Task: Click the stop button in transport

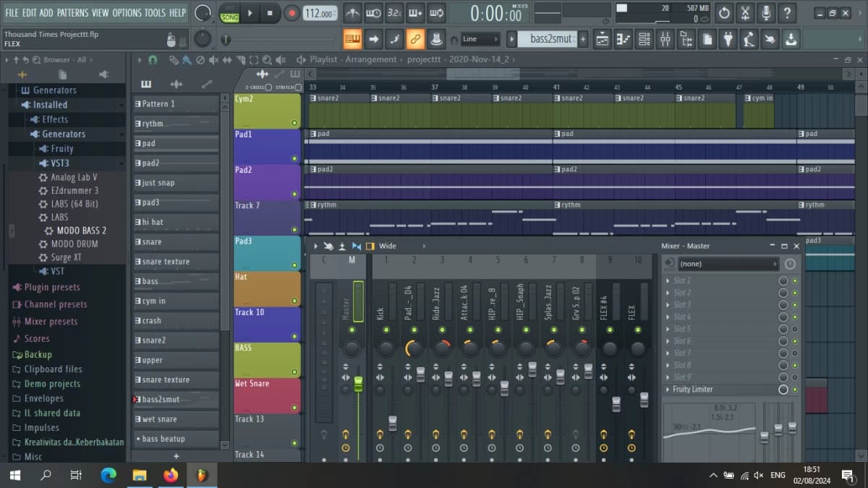Action: click(270, 13)
